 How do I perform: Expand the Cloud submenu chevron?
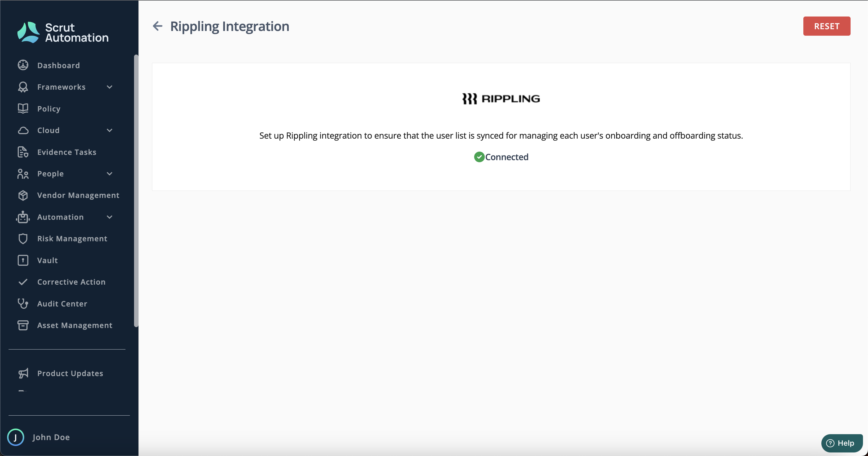[110, 130]
